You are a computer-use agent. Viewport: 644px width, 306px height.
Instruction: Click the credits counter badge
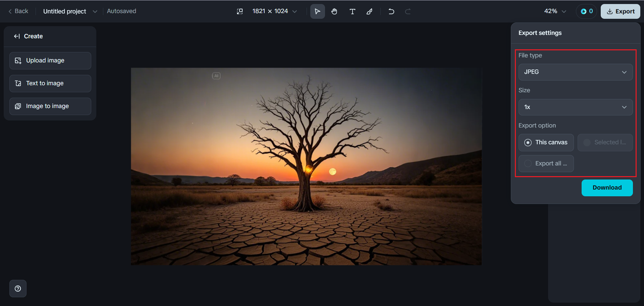coord(586,11)
